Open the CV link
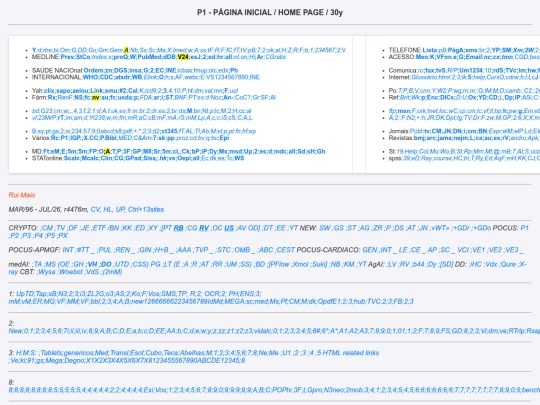 pos(95,209)
